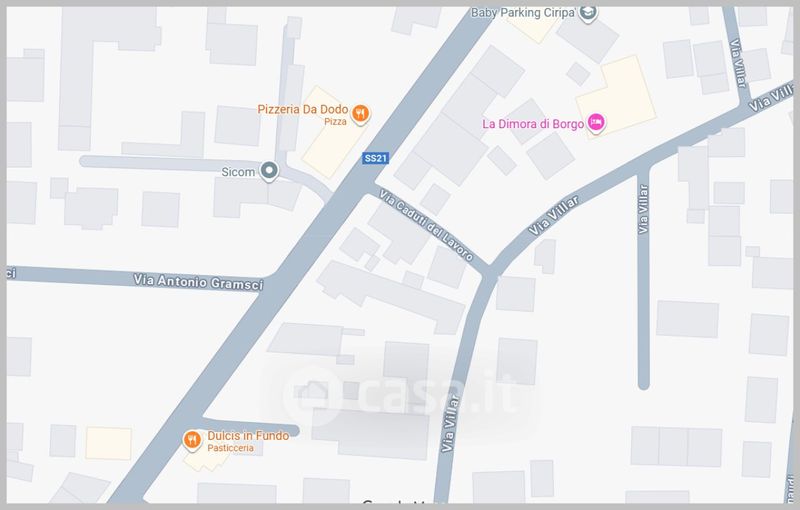Click the Via Antonio Gramsci street label
The height and width of the screenshot is (510, 800).
pyautogui.click(x=198, y=282)
